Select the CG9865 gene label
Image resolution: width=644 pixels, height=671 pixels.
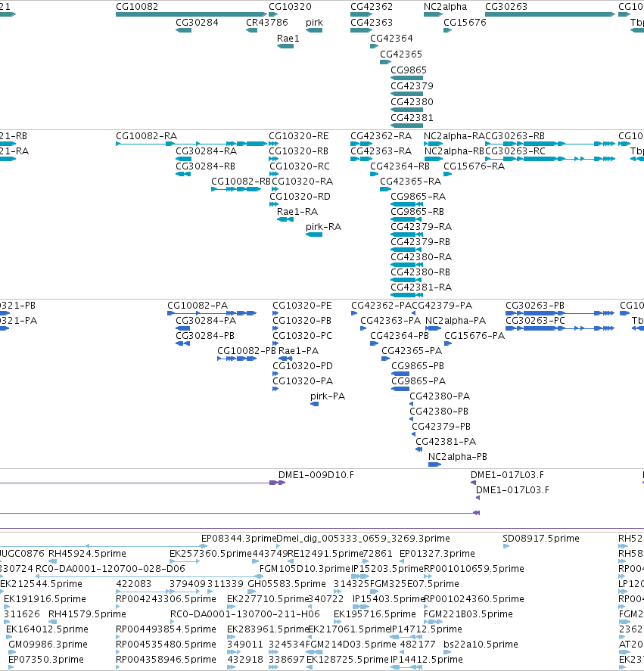coord(409,70)
